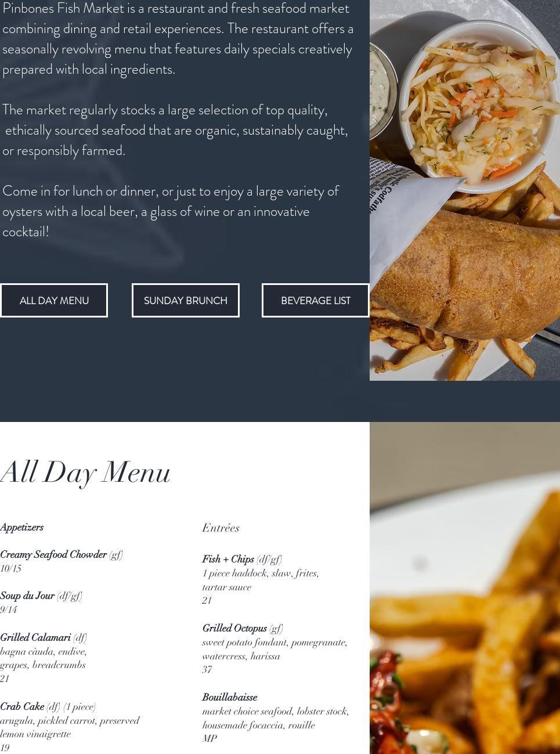The height and width of the screenshot is (754, 560).
Task: Click the Bouillabaisse MP price text
Action: click(x=209, y=739)
